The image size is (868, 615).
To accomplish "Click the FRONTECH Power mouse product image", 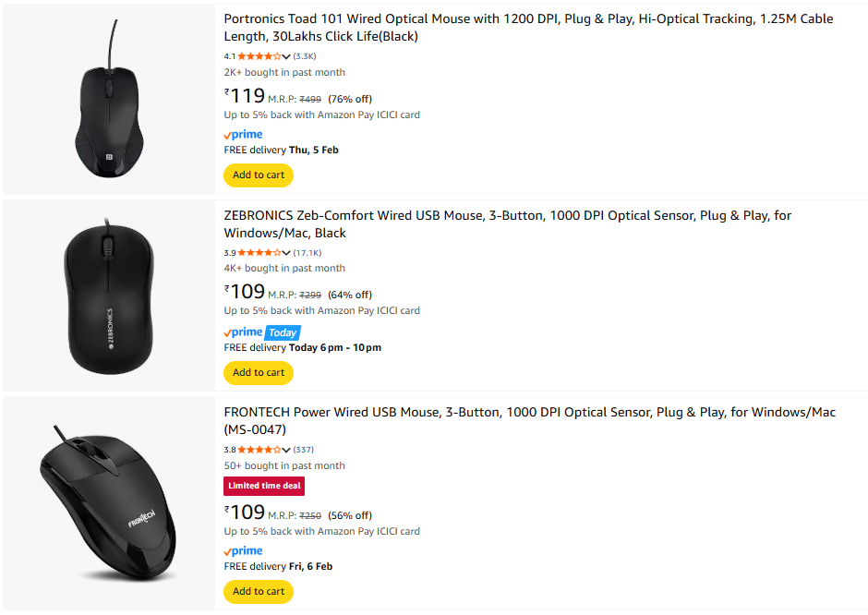I will click(x=108, y=504).
